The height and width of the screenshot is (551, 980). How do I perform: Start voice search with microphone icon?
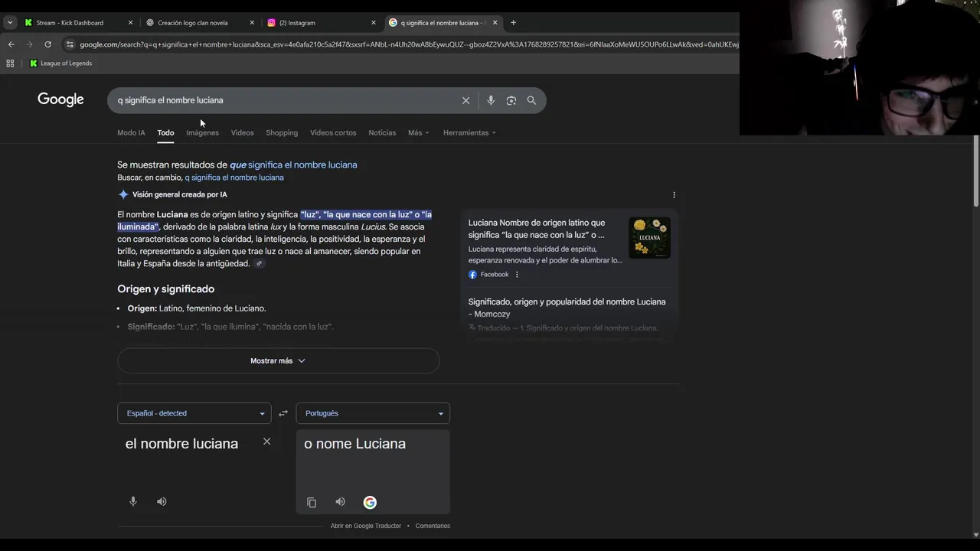[491, 100]
